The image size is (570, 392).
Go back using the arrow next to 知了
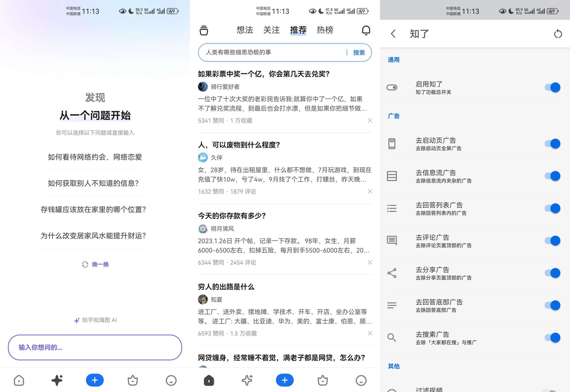(x=393, y=34)
